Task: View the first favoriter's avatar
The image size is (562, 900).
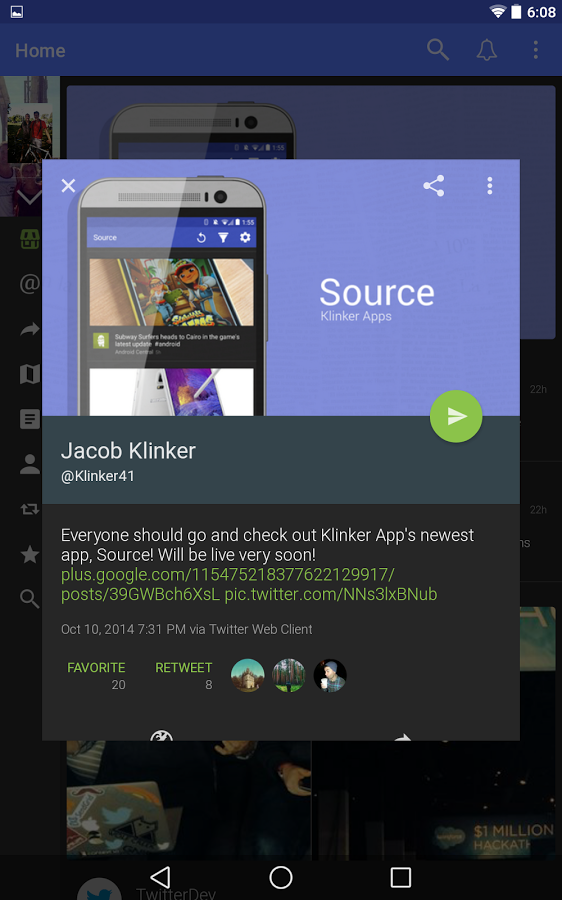Action: (247, 675)
